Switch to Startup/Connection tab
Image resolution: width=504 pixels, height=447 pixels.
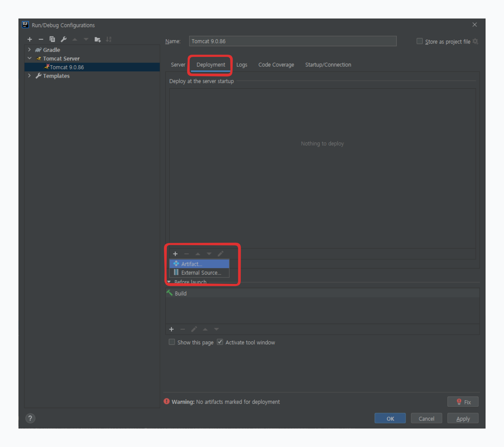(328, 65)
